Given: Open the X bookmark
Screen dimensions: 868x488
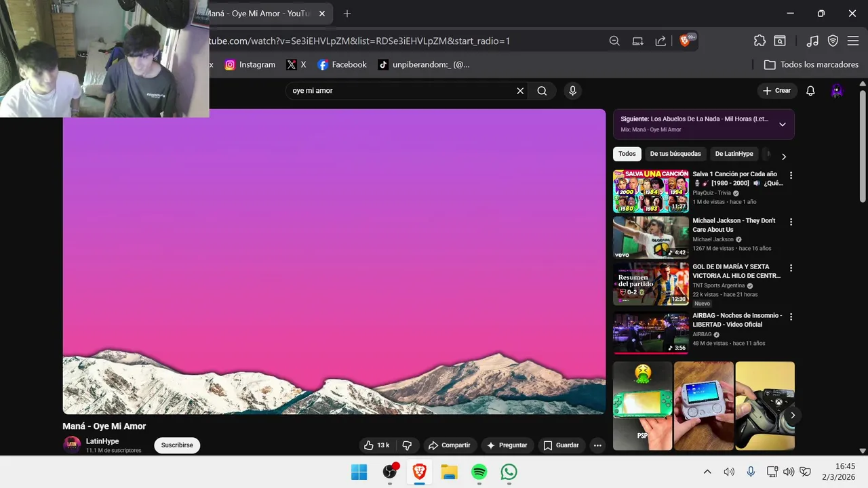Looking at the screenshot, I should [296, 64].
